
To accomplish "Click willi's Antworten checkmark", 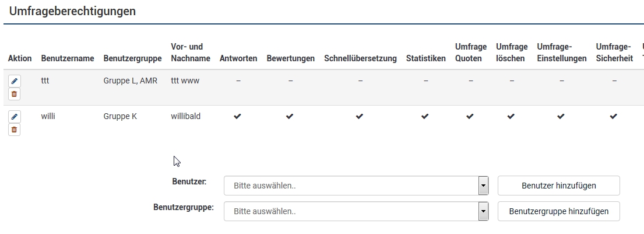I will click(237, 117).
